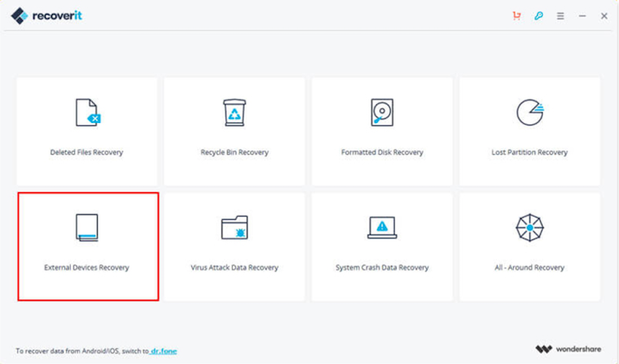Follow the dr.fone link
The height and width of the screenshot is (364, 619).
tap(163, 351)
